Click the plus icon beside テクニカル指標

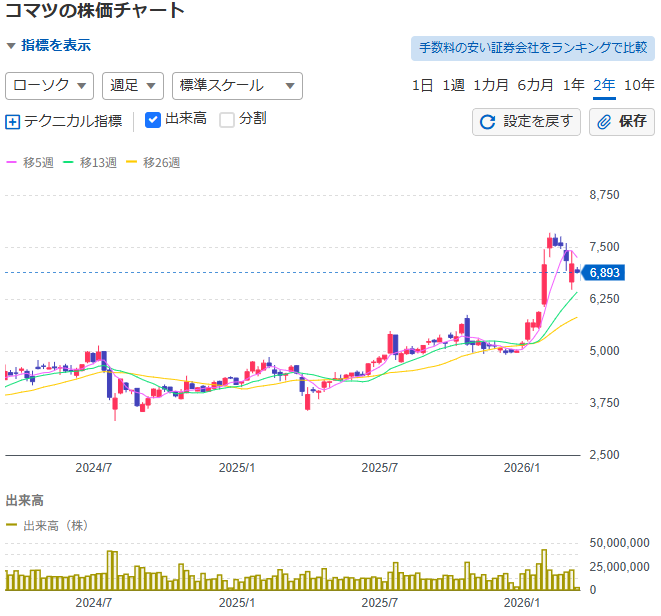click(x=13, y=122)
